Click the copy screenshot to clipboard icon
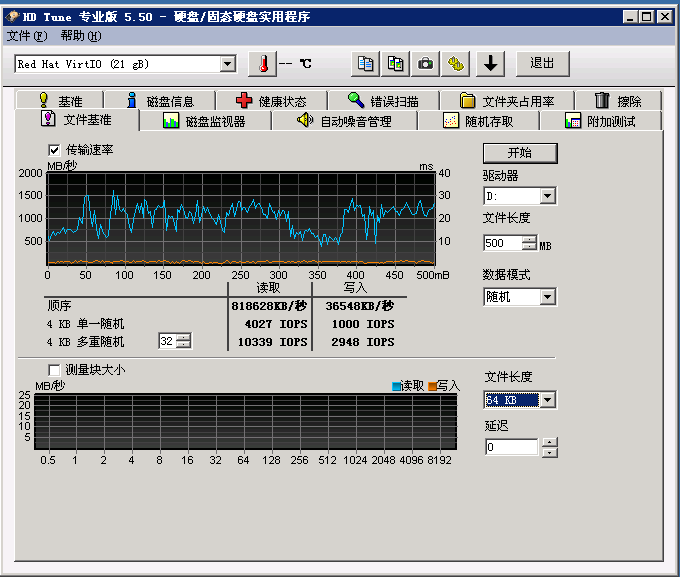Screen dimensions: 680x577 [396, 63]
